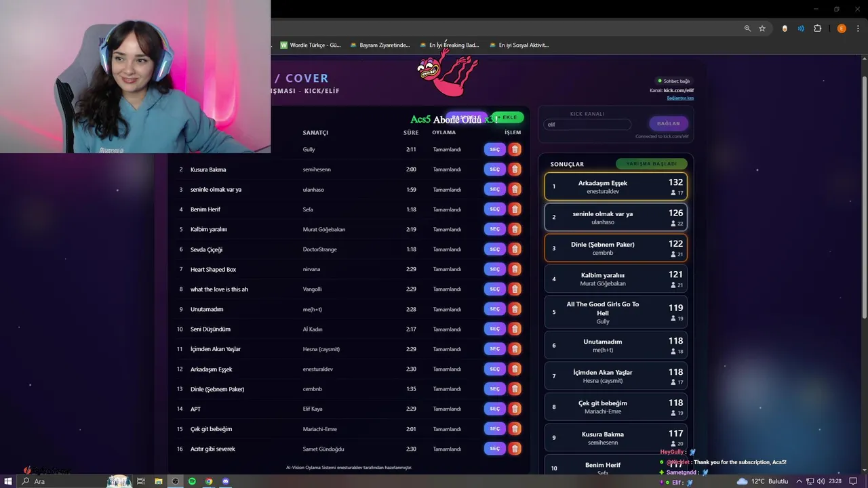Delete Çek git bebeğim row
Image resolution: width=868 pixels, height=488 pixels.
(515, 428)
